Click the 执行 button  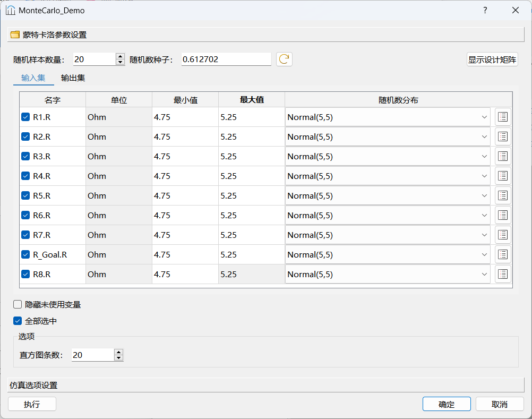pos(32,404)
